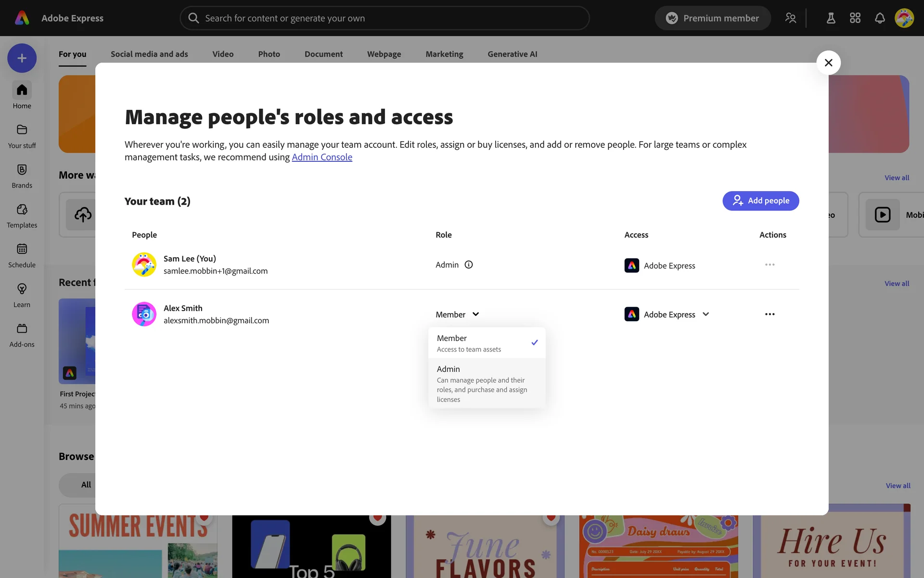Open the apps grid icon

855,18
